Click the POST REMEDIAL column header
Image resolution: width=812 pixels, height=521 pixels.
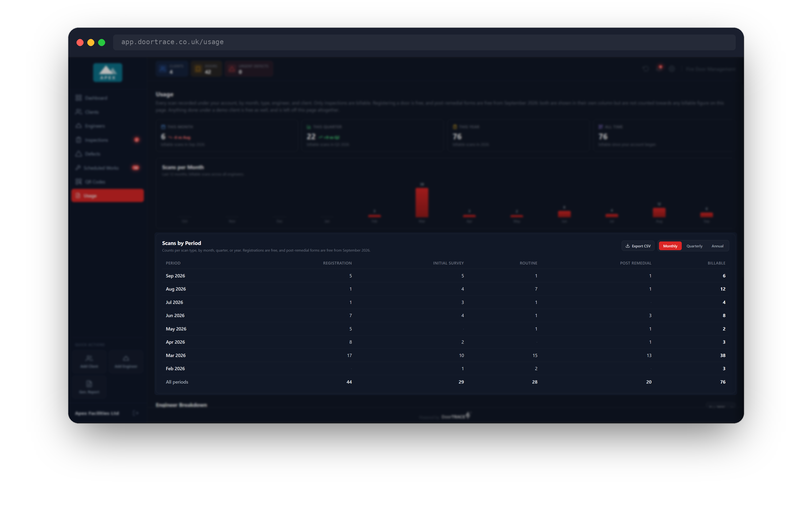[635, 263]
